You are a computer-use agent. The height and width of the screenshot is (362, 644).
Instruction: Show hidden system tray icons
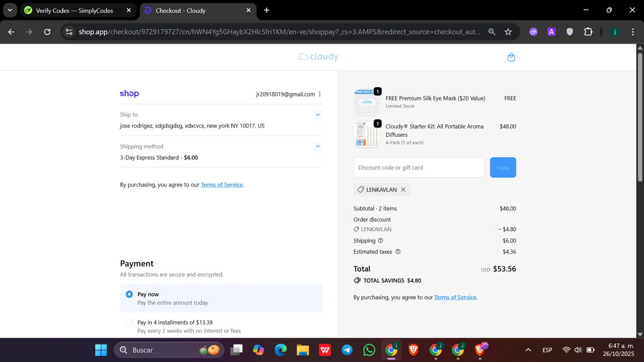coord(528,350)
